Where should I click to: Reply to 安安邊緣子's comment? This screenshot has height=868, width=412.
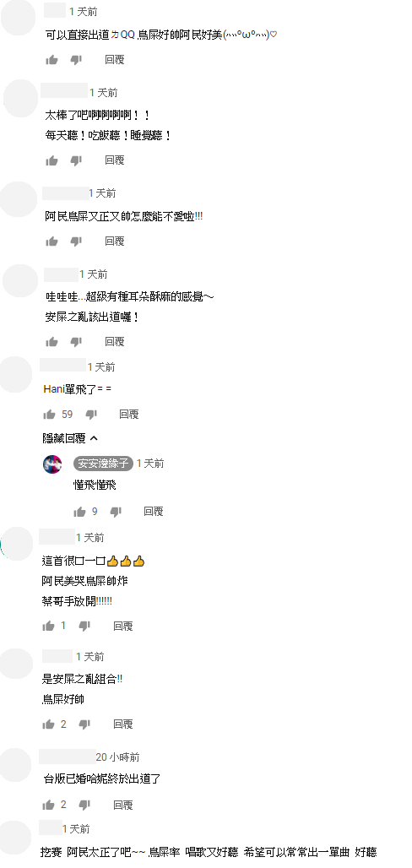point(154,512)
